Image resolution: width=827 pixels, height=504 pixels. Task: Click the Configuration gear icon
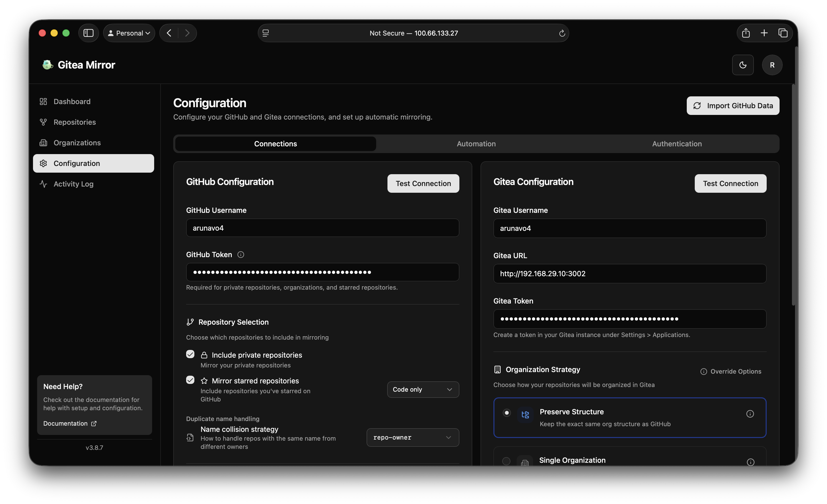(44, 163)
